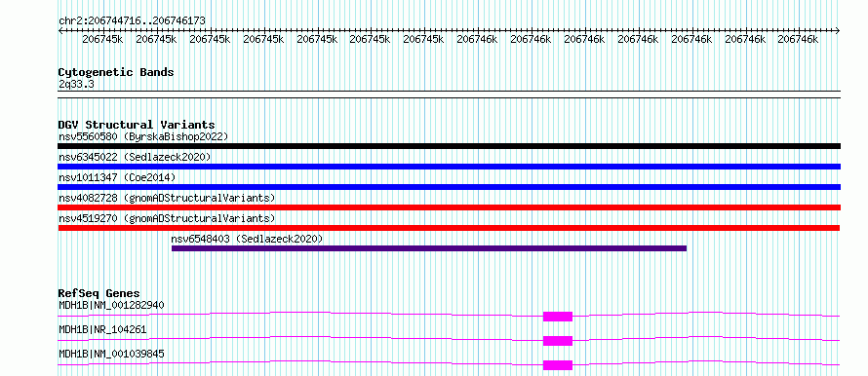Click the last 206746k ruler tick label
Image resolution: width=868 pixels, height=376 pixels.
coord(798,39)
